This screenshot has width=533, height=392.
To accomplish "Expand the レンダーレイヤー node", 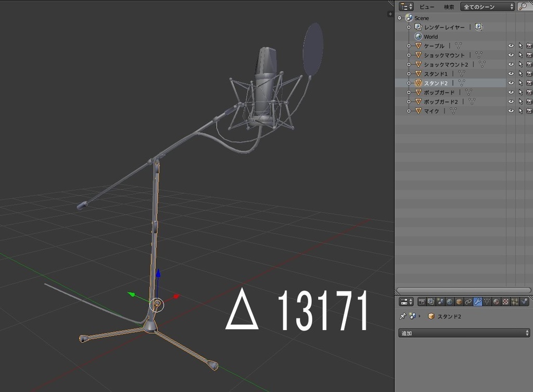I will (409, 27).
